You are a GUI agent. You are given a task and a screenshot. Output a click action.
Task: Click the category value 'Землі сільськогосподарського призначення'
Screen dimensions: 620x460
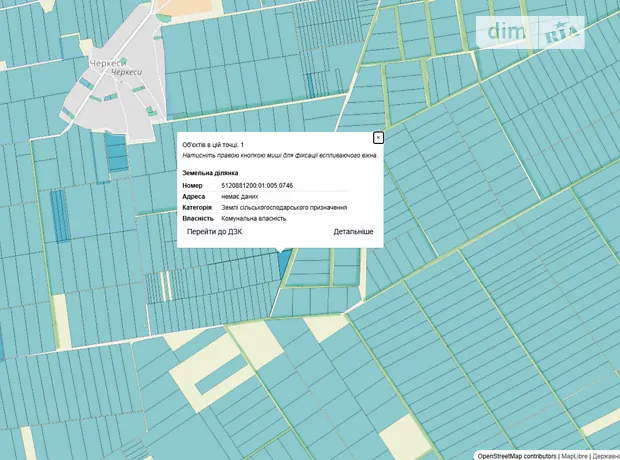[x=284, y=207]
